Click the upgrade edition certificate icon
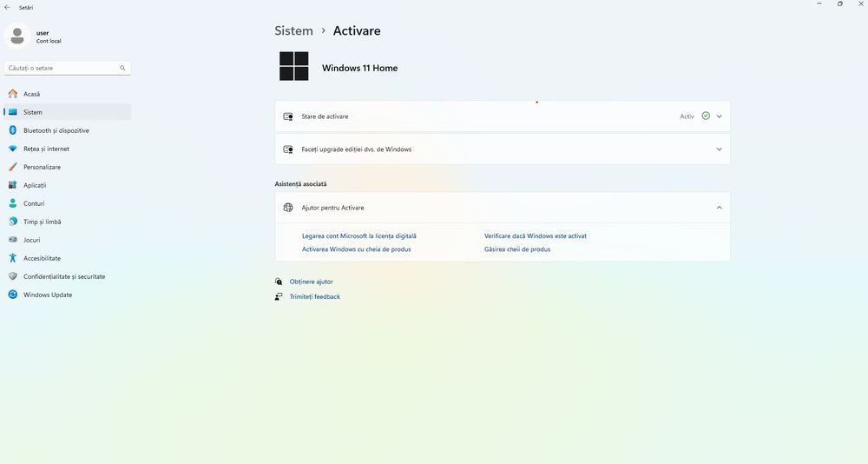Image resolution: width=868 pixels, height=464 pixels. pos(288,149)
